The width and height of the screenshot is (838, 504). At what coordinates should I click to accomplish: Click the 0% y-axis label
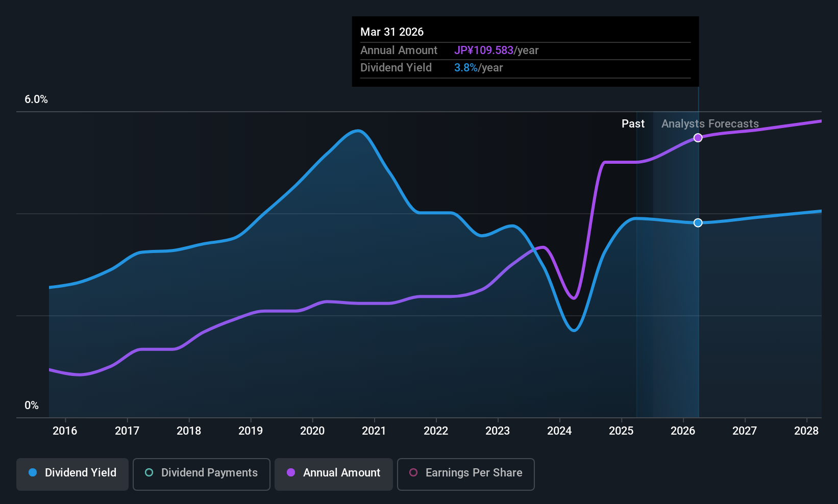(x=32, y=406)
